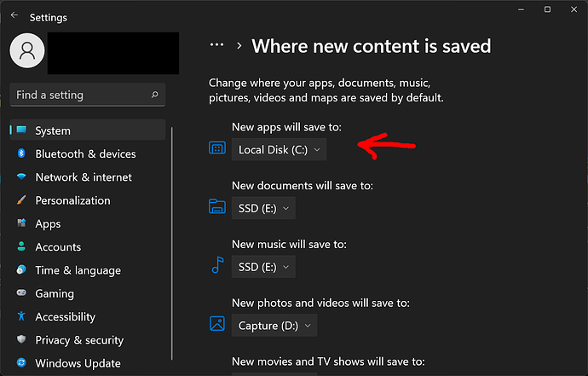
Task: Click the Accessibility person icon
Action: tap(20, 316)
